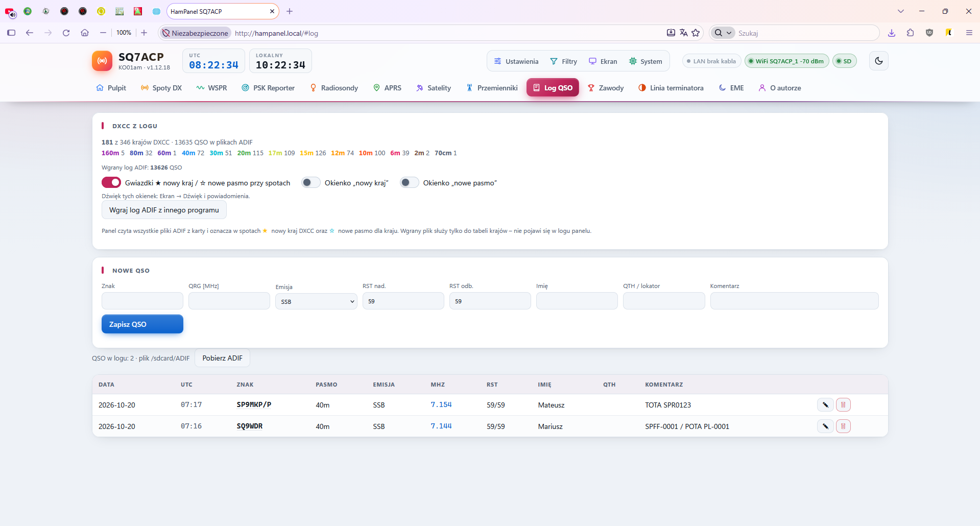Click Wgraj log ADIF z innego programu
This screenshot has height=526, width=980.
(x=164, y=210)
